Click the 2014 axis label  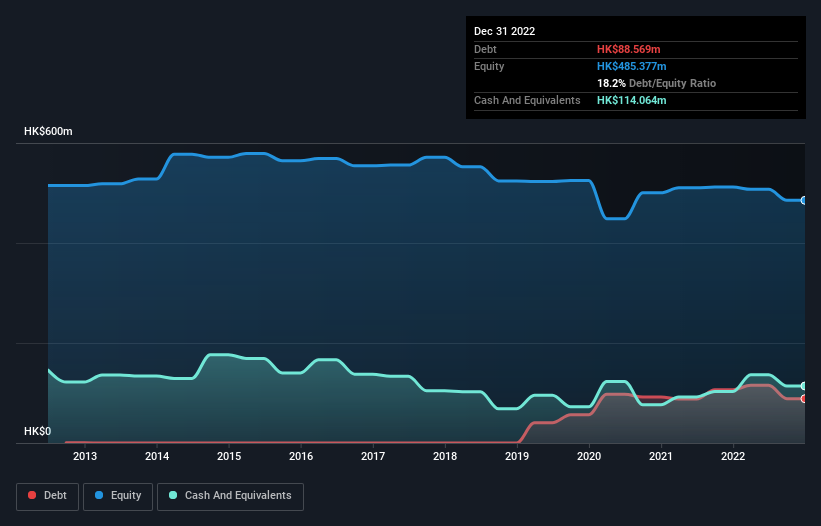tap(157, 456)
